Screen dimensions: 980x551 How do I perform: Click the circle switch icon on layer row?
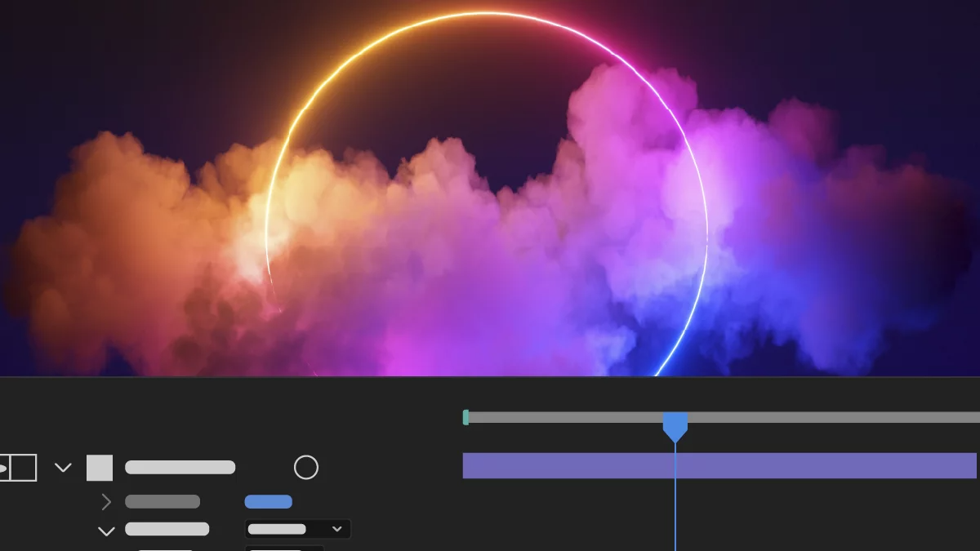pos(305,468)
